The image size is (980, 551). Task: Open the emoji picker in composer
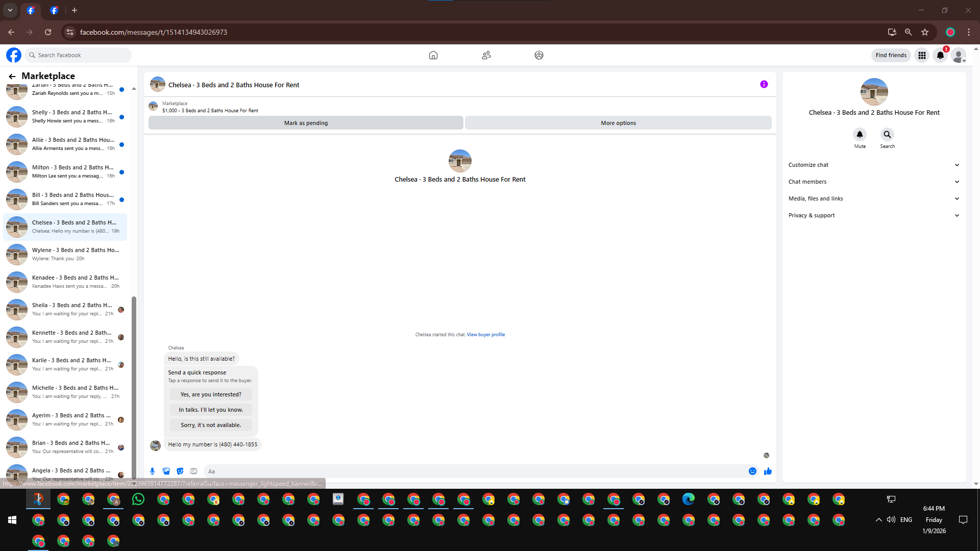point(752,471)
